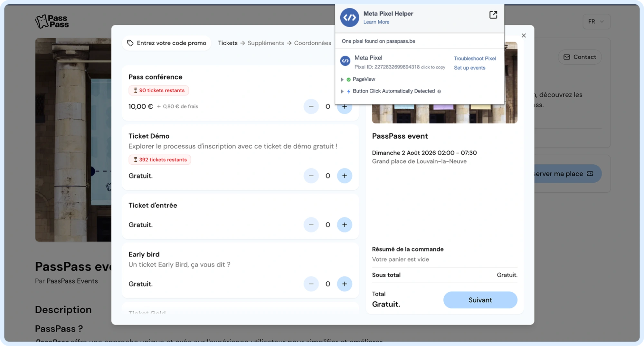The image size is (644, 346).
Task: Click the promo code tag icon
Action: [130, 43]
